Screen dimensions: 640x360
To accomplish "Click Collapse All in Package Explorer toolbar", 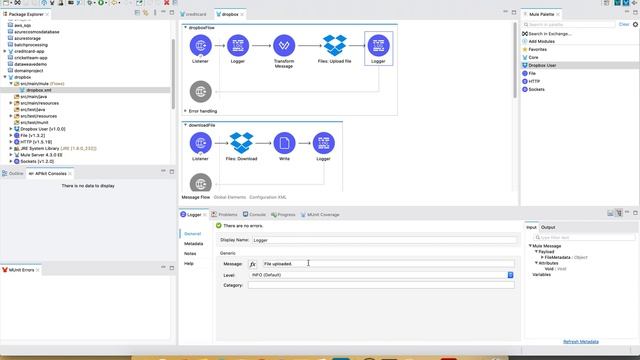I will tap(137, 13).
